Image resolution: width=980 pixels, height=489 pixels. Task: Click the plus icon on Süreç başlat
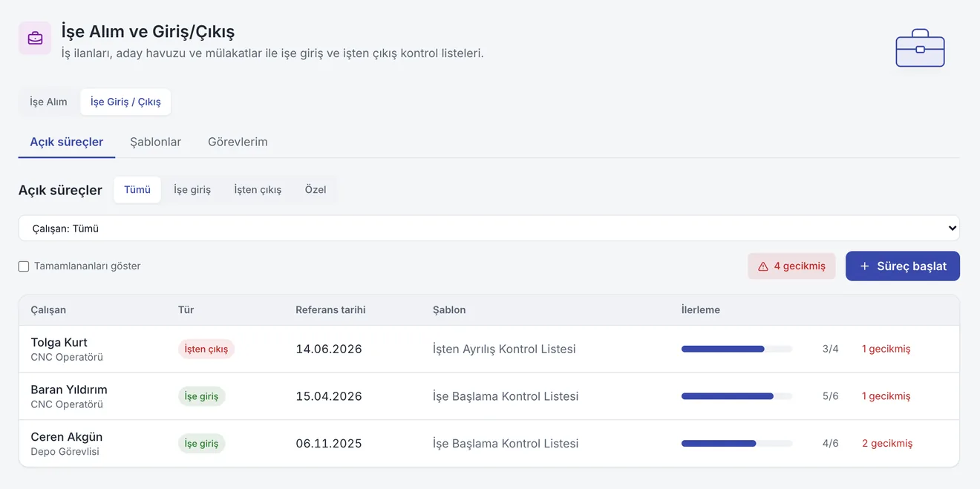point(864,266)
